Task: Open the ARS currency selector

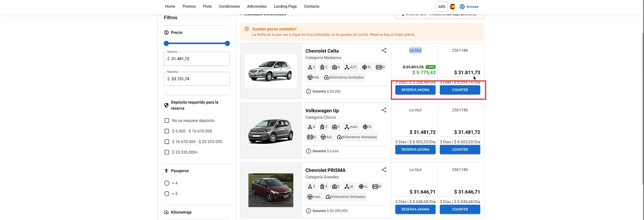Action: [441, 7]
